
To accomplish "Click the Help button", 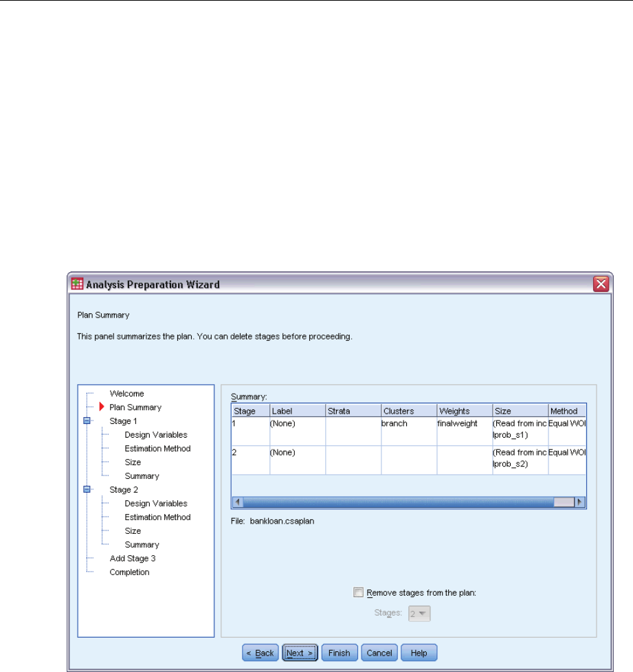I will pyautogui.click(x=419, y=653).
